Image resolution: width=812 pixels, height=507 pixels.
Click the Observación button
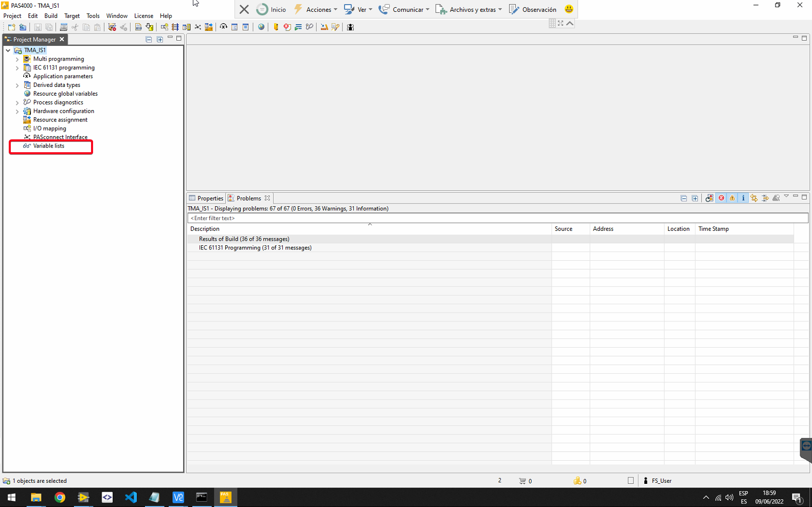coord(533,9)
